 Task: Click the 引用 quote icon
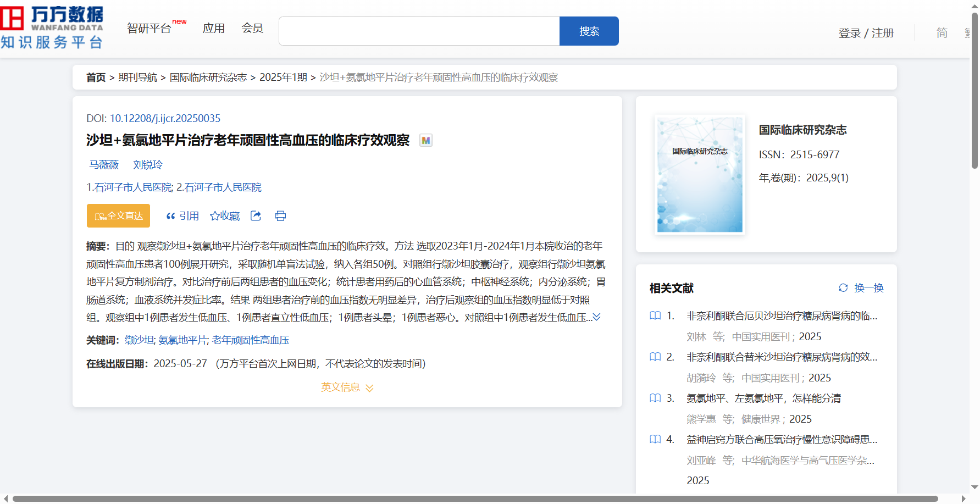[171, 216]
